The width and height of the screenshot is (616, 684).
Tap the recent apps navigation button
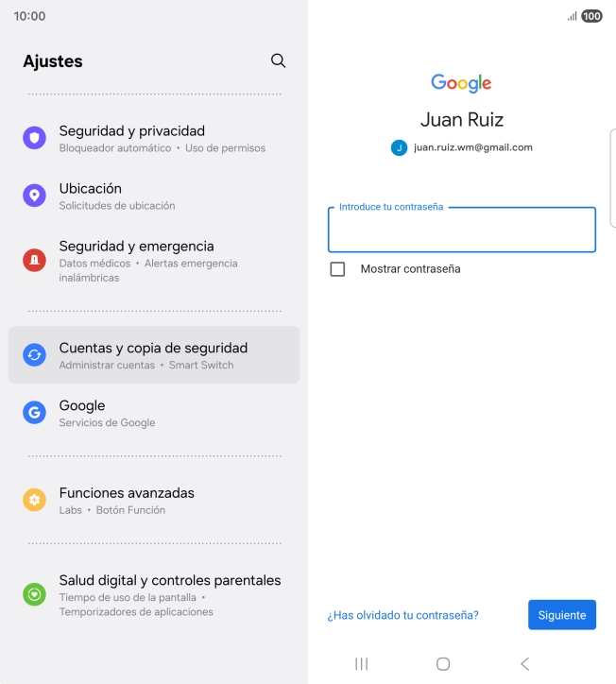click(x=362, y=664)
